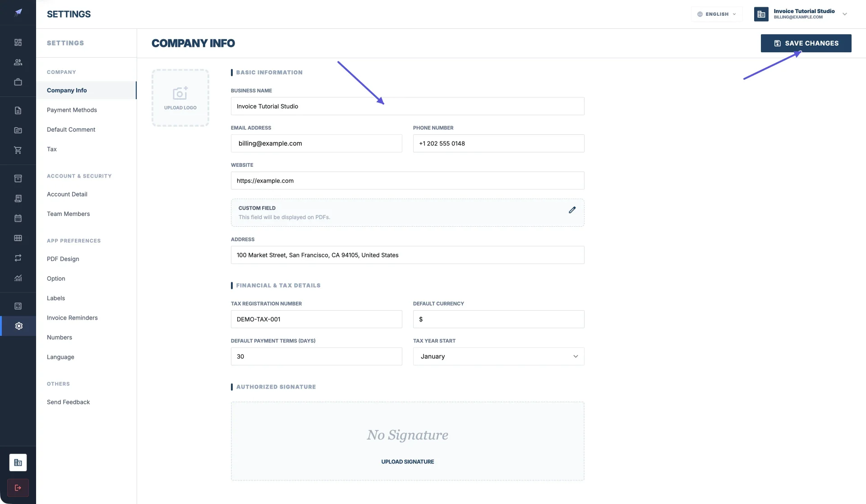Open Invoice Reminders settings
Image resolution: width=866 pixels, height=504 pixels.
tap(72, 318)
